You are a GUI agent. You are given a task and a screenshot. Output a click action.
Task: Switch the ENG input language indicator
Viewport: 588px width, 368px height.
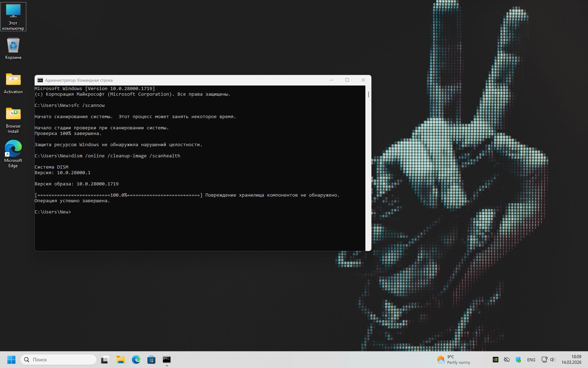click(x=531, y=360)
